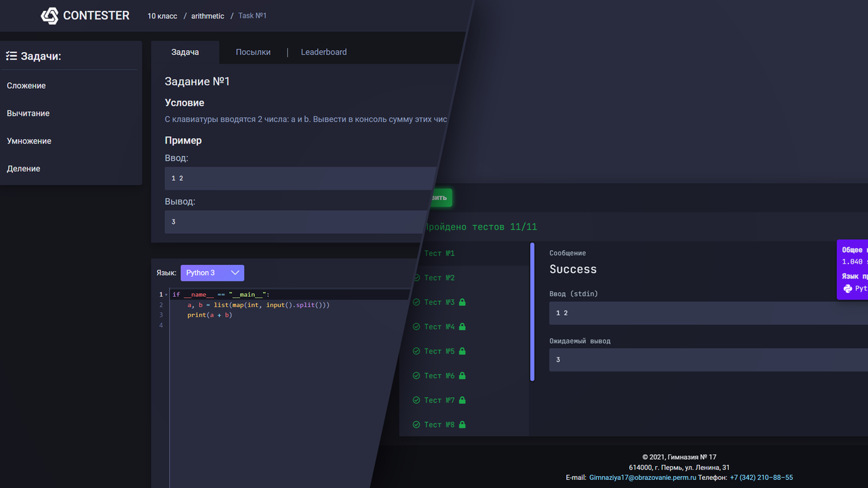Viewport: 868px width, 488px height.
Task: Click the lock icon next to 'Тест №8'
Action: pyautogui.click(x=462, y=424)
